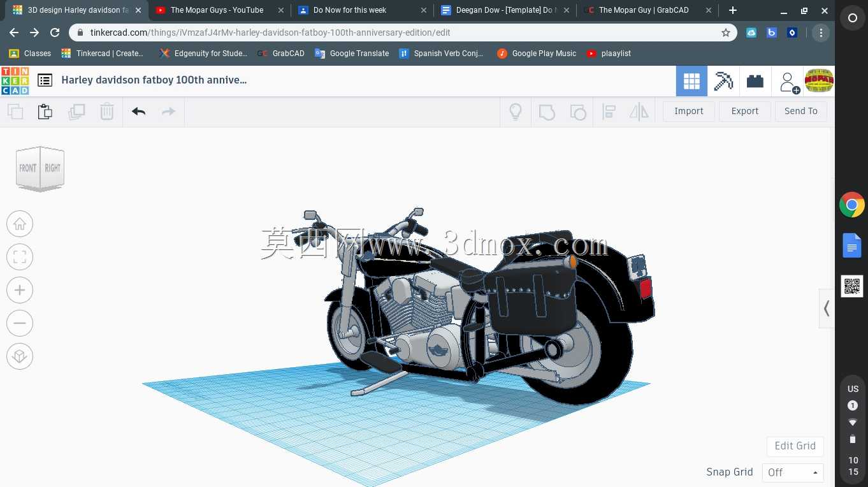The width and height of the screenshot is (868, 487).
Task: Click the Ungroup shapes icon
Action: [x=577, y=112]
